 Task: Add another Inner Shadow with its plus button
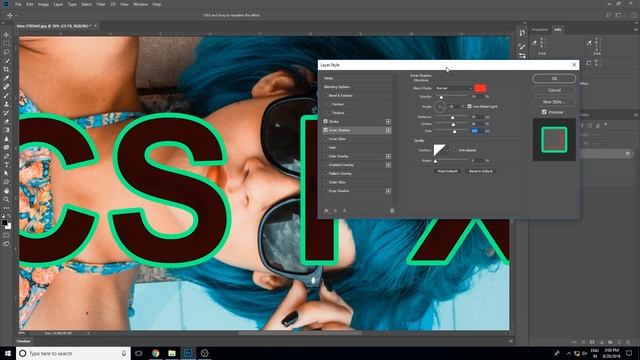tap(388, 130)
